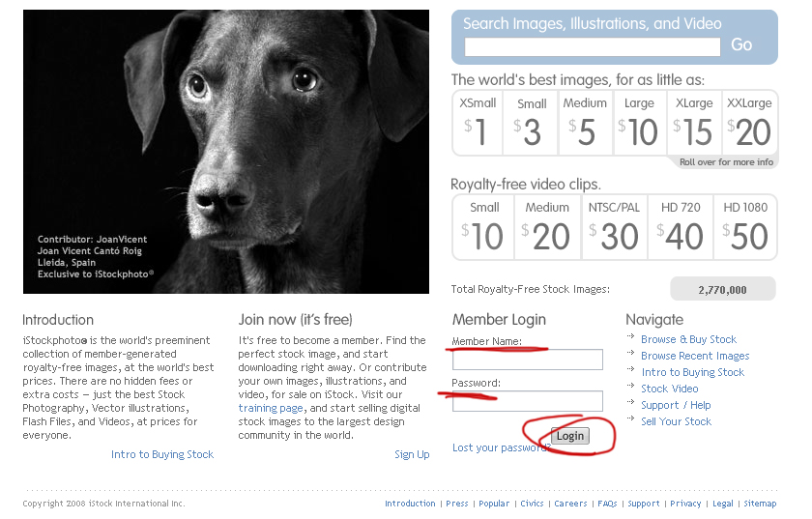Image resolution: width=812 pixels, height=519 pixels.
Task: Click the 2,770,000 total images counter
Action: (x=723, y=289)
